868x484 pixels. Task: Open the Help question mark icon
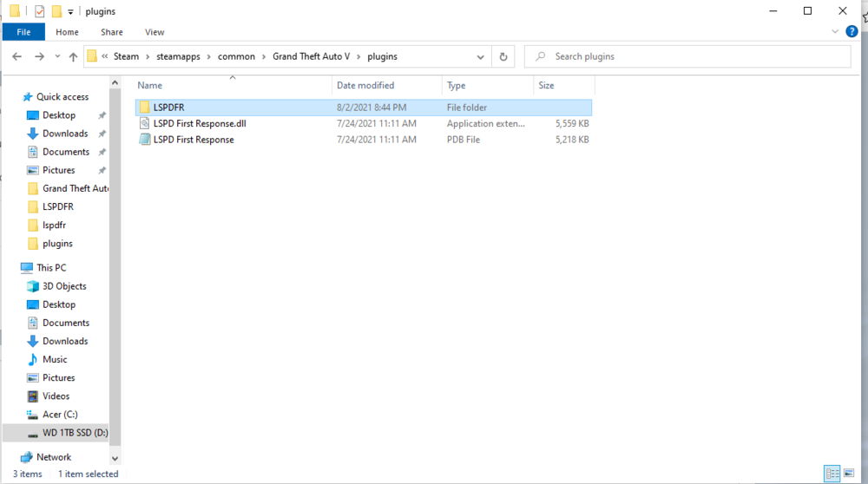tap(852, 31)
